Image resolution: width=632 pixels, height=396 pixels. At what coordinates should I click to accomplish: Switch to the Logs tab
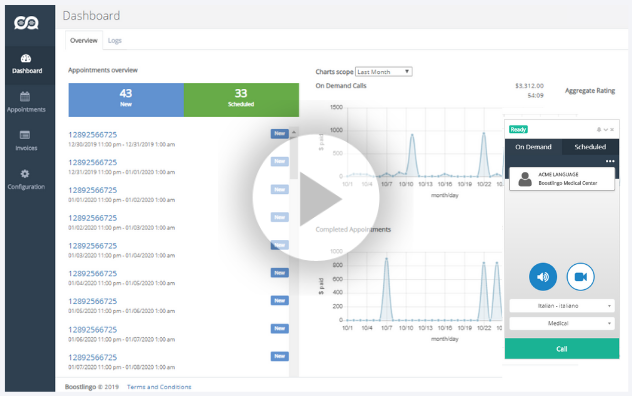tap(114, 40)
